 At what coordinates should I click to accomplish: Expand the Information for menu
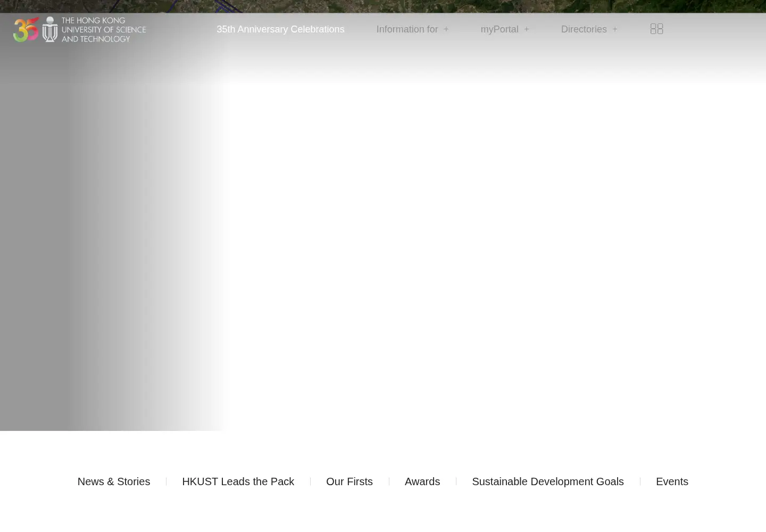tap(412, 29)
